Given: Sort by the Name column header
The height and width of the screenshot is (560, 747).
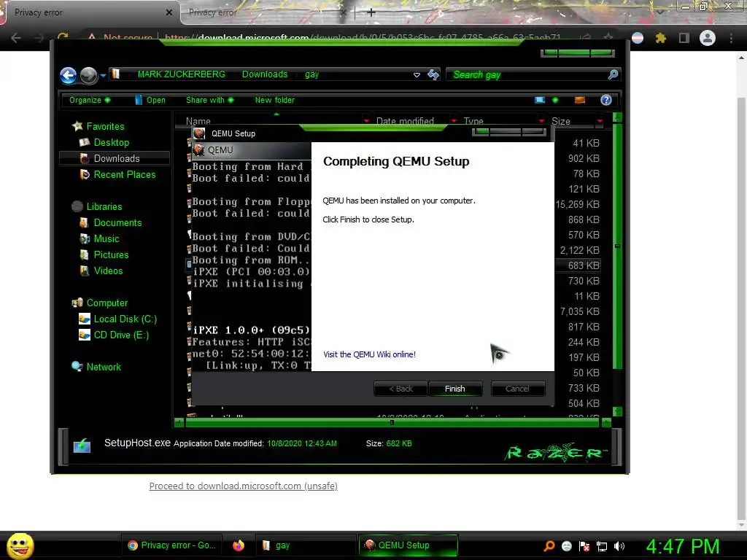Looking at the screenshot, I should (x=198, y=121).
